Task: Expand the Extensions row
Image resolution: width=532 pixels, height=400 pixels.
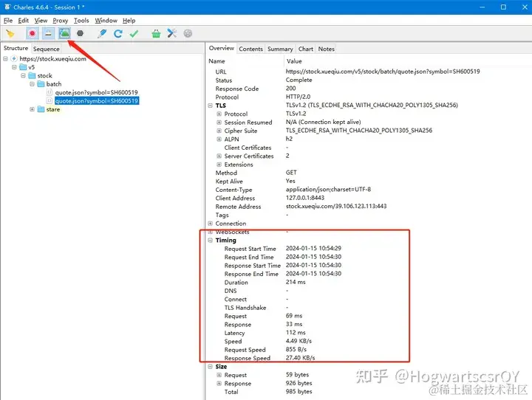Action: click(x=219, y=165)
